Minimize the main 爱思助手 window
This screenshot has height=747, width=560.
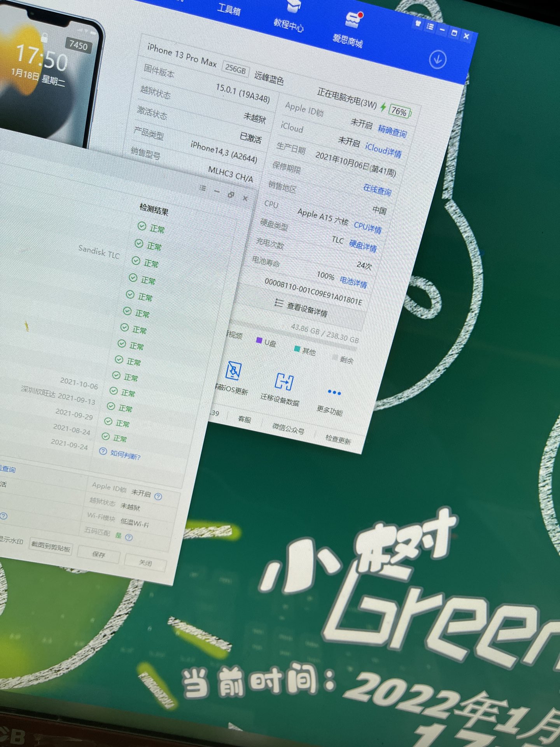pos(442,30)
